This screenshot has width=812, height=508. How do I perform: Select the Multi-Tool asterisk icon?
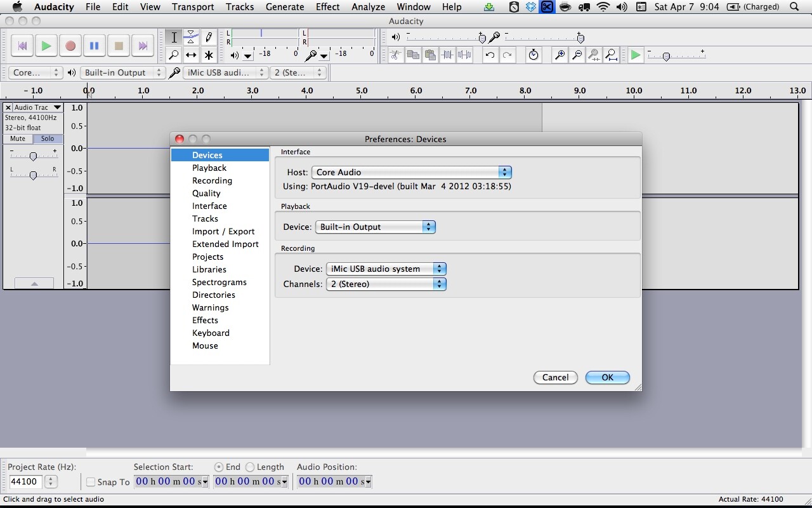click(x=208, y=55)
